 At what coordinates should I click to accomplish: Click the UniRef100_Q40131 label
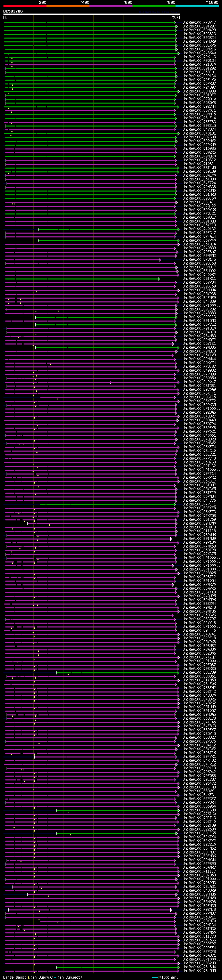199,133
